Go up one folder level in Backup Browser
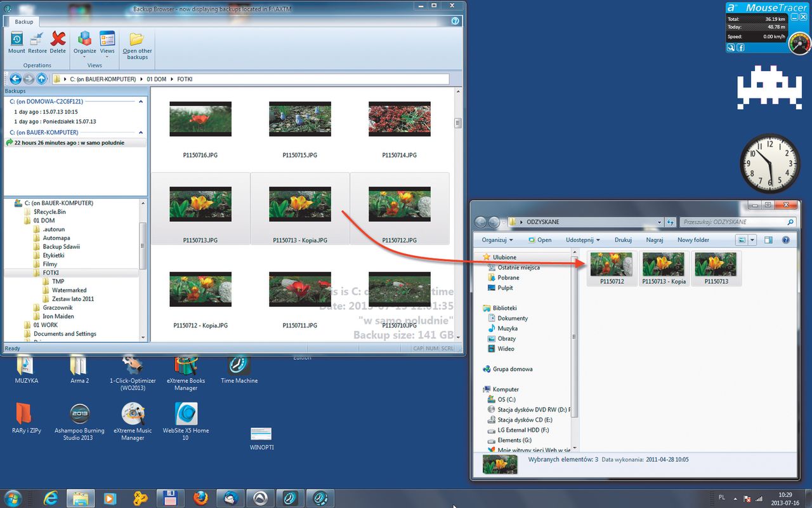812x508 pixels. coord(41,79)
